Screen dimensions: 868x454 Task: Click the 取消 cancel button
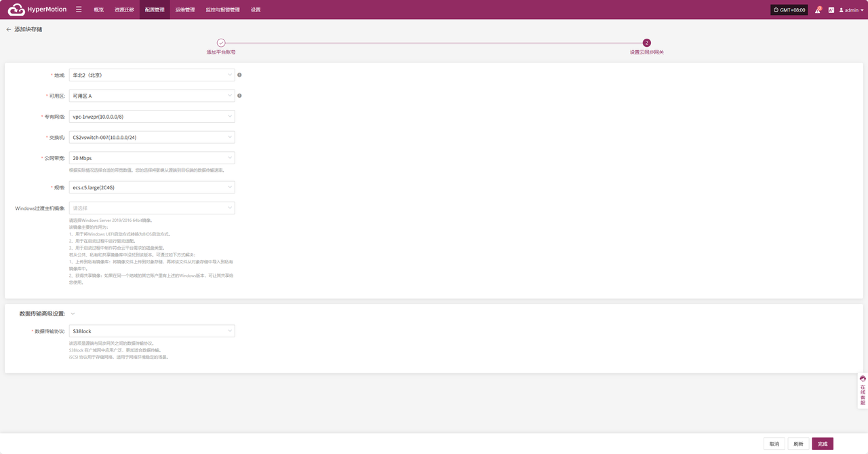click(774, 444)
